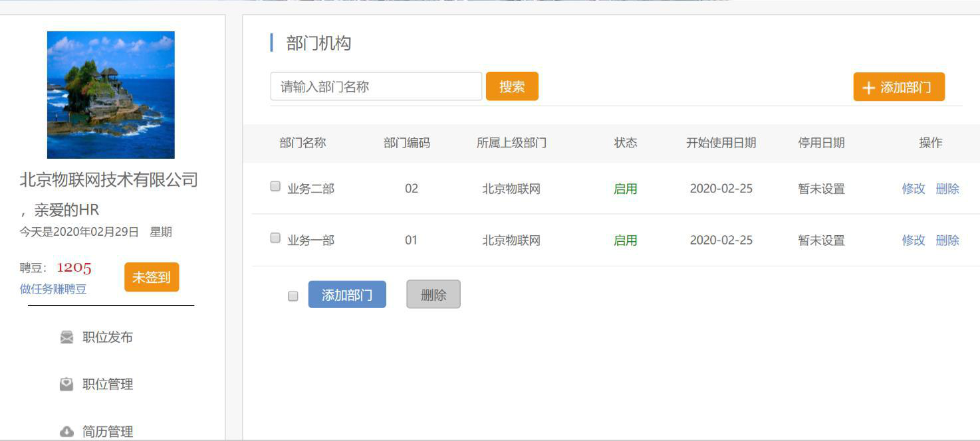Image resolution: width=980 pixels, height=441 pixels.
Task: Click the 聘豆 balance 1205
Action: pyautogui.click(x=74, y=268)
